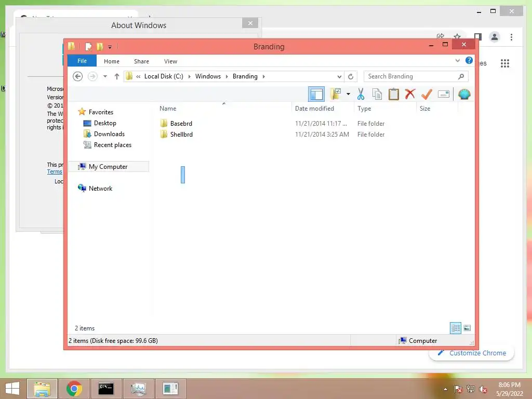Click Chrome's bookmark star icon
532x399 pixels.
point(457,36)
